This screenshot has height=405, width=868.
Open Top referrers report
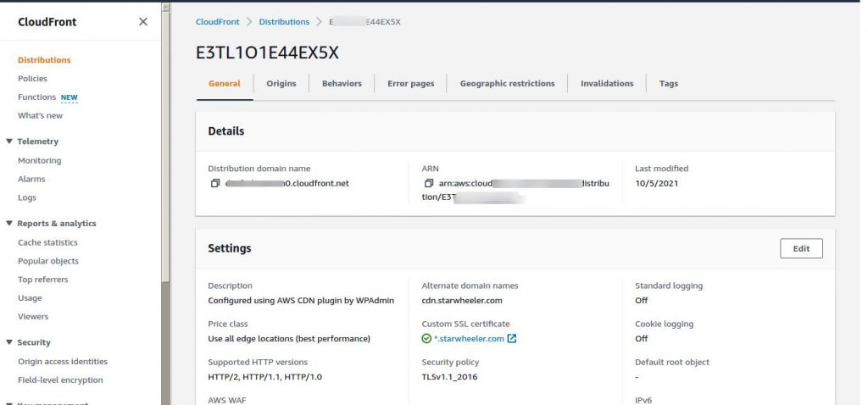pyautogui.click(x=43, y=280)
